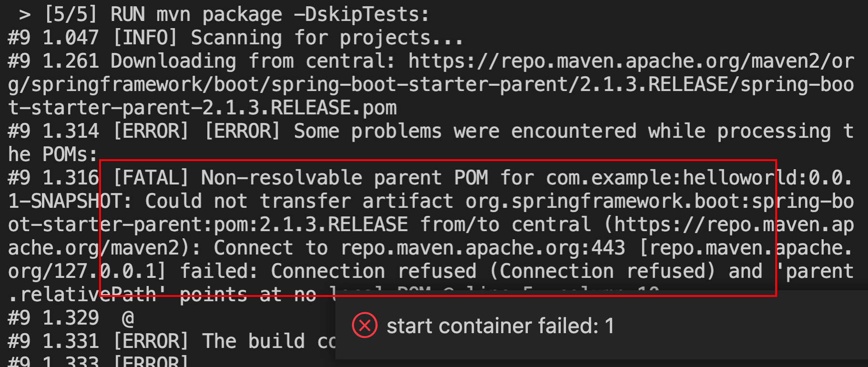Click the 127.0.0.1 address in the log
The image size is (868, 367).
pos(106,271)
